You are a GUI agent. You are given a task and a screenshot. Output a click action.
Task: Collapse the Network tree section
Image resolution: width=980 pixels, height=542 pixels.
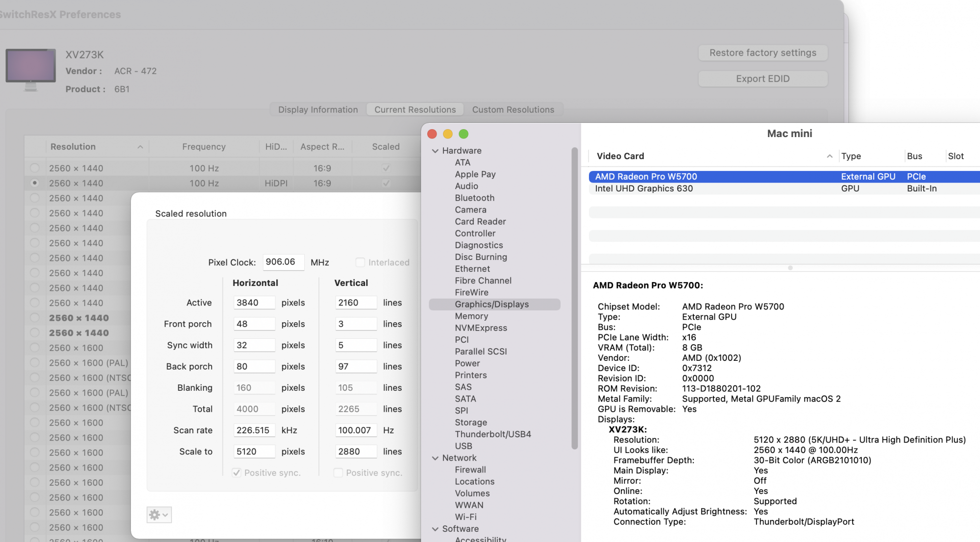point(435,458)
